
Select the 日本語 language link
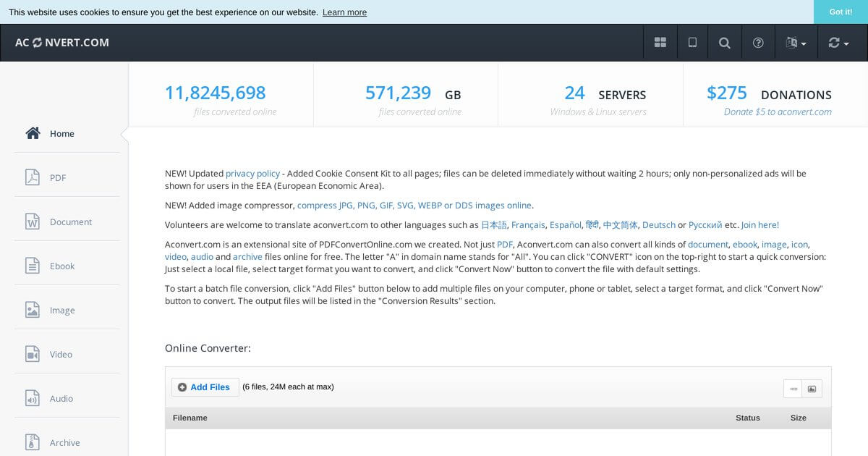coord(494,225)
